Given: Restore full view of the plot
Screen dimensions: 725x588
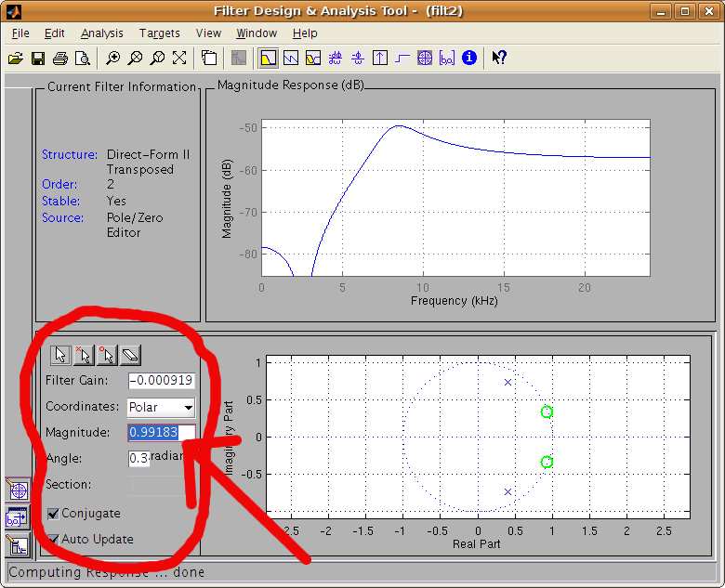Looking at the screenshot, I should (x=179, y=59).
